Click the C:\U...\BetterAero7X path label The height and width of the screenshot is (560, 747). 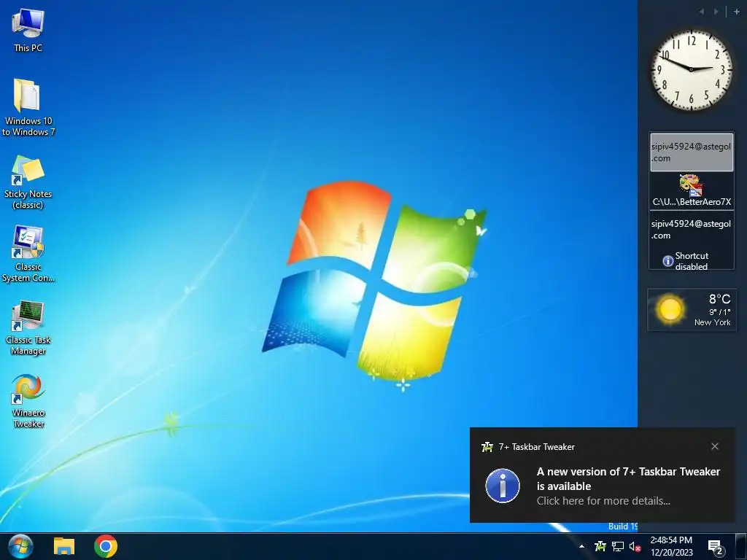pos(692,202)
